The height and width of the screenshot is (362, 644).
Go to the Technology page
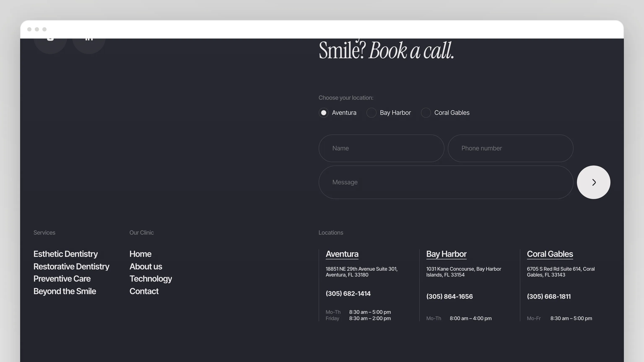pos(151,279)
